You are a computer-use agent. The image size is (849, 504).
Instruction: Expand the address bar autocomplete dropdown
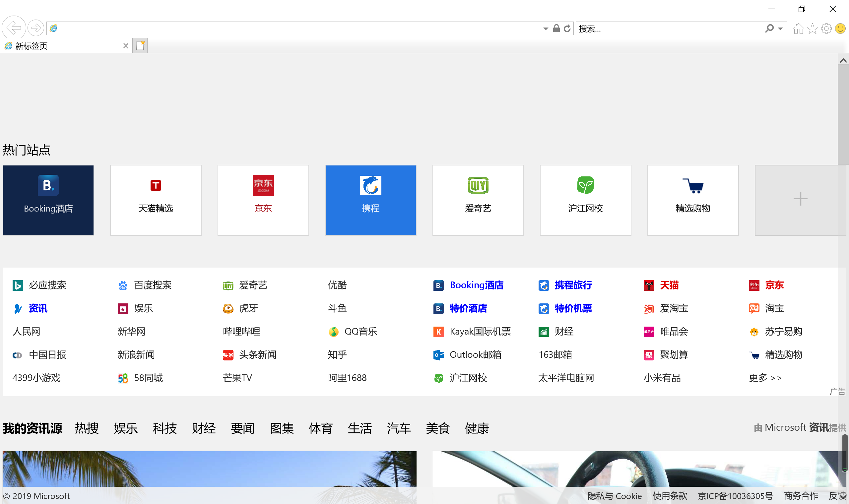(546, 29)
